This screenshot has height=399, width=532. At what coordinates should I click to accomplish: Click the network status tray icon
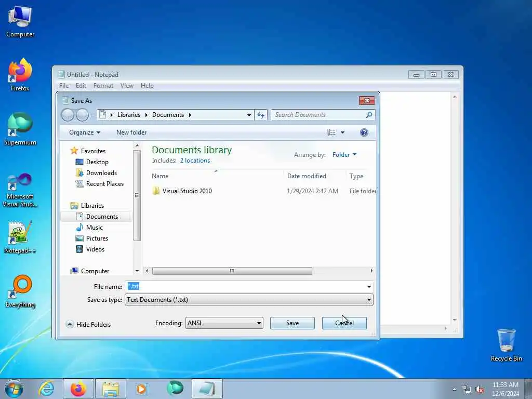coord(467,390)
